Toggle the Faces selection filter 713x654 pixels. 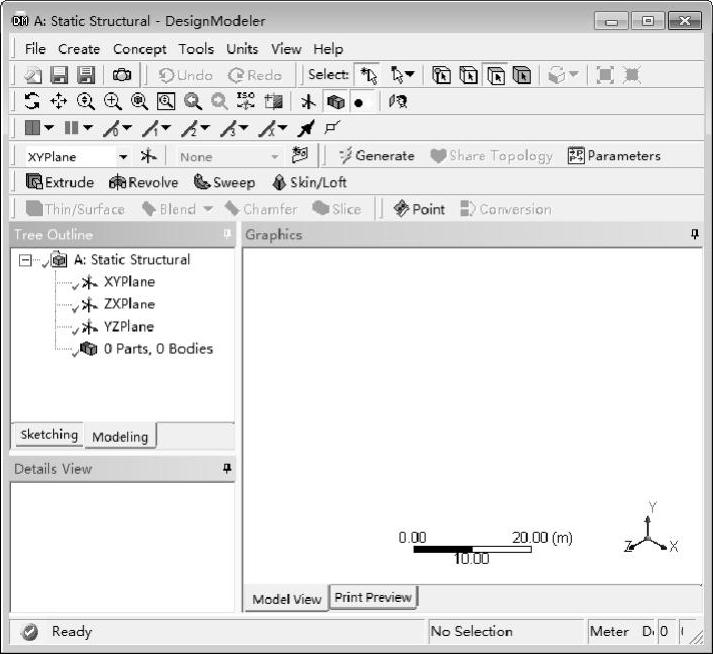pos(496,75)
